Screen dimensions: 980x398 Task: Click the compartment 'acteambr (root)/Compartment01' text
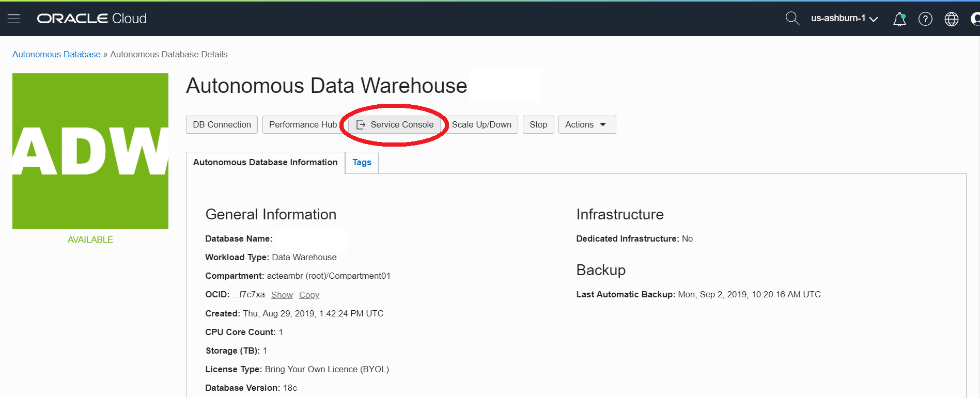coord(329,276)
